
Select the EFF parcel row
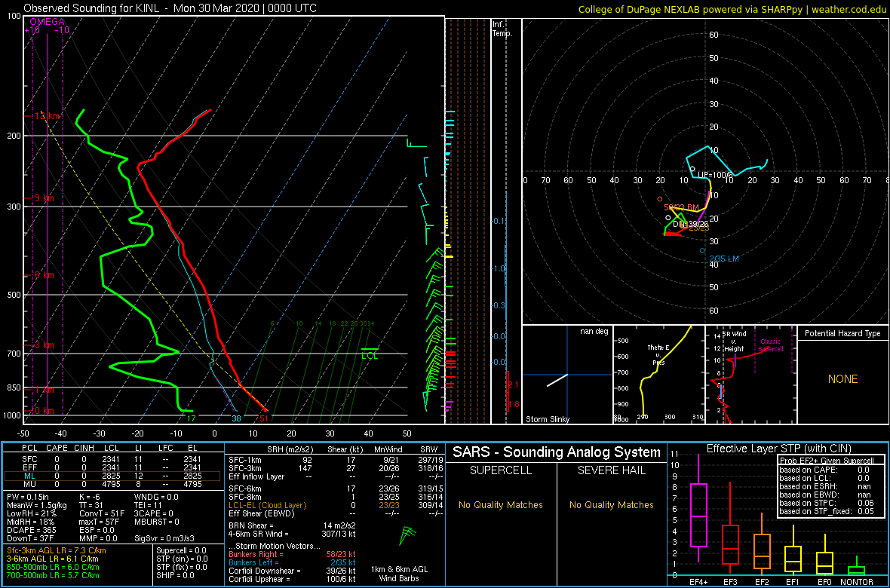[x=112, y=467]
